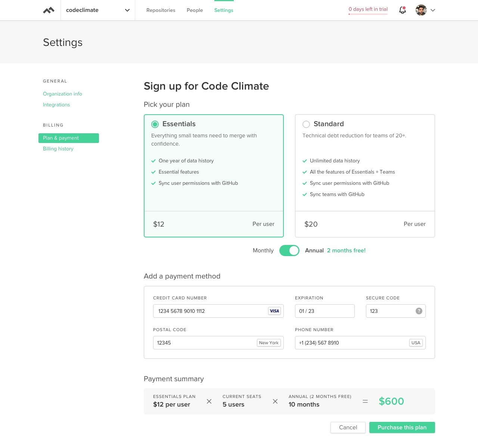Click the Cancel button

pos(348,427)
